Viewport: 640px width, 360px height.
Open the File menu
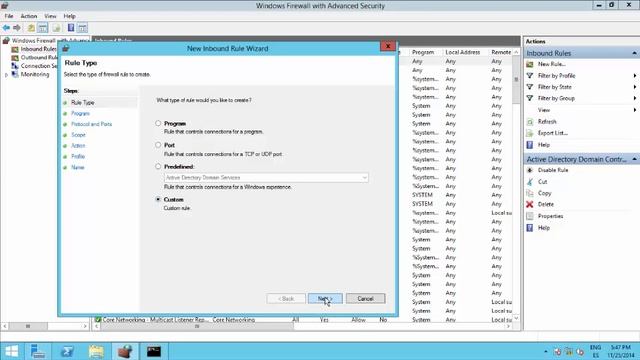pos(9,16)
